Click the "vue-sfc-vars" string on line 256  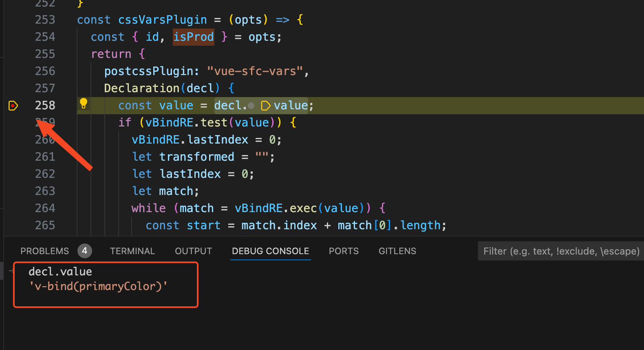(x=255, y=71)
